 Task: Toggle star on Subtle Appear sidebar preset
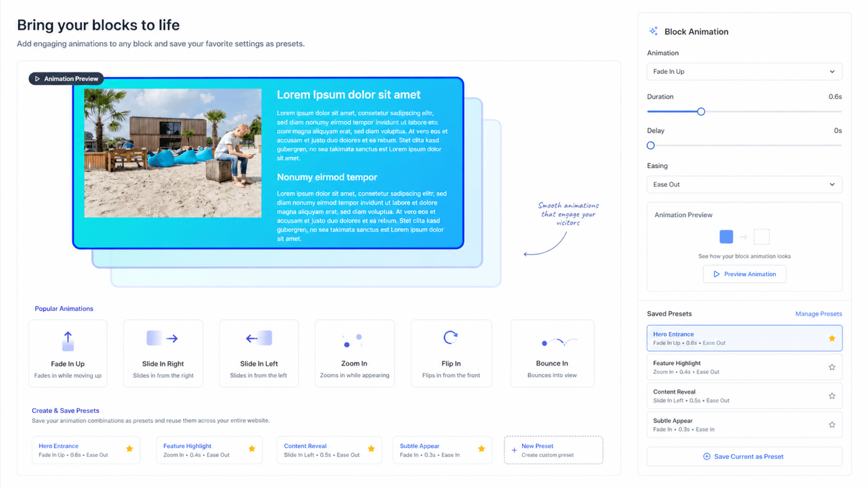[832, 425]
